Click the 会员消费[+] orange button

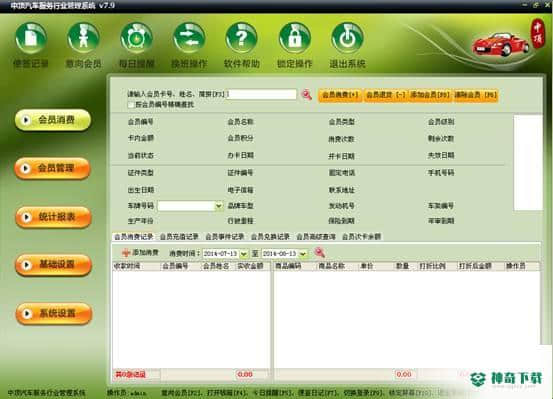340,95
